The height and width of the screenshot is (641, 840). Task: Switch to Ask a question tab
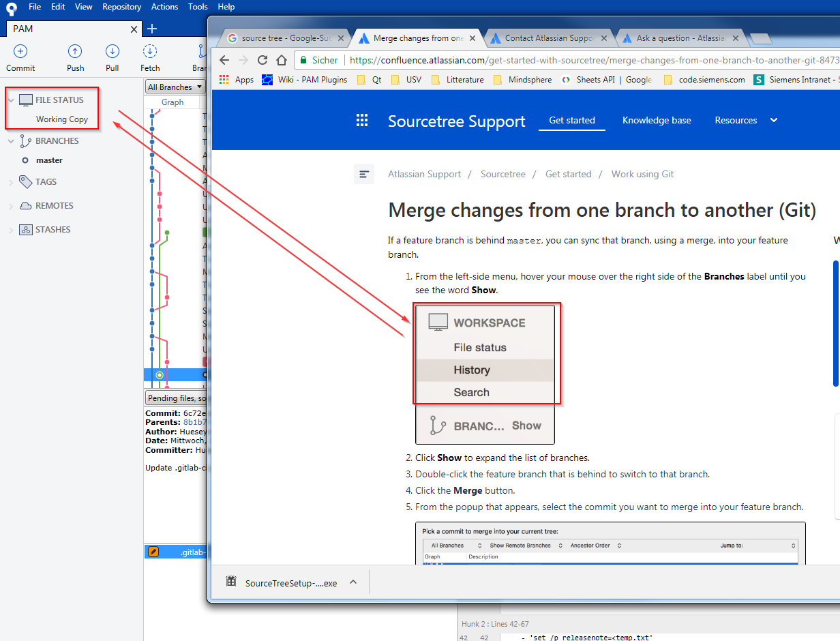pos(680,38)
